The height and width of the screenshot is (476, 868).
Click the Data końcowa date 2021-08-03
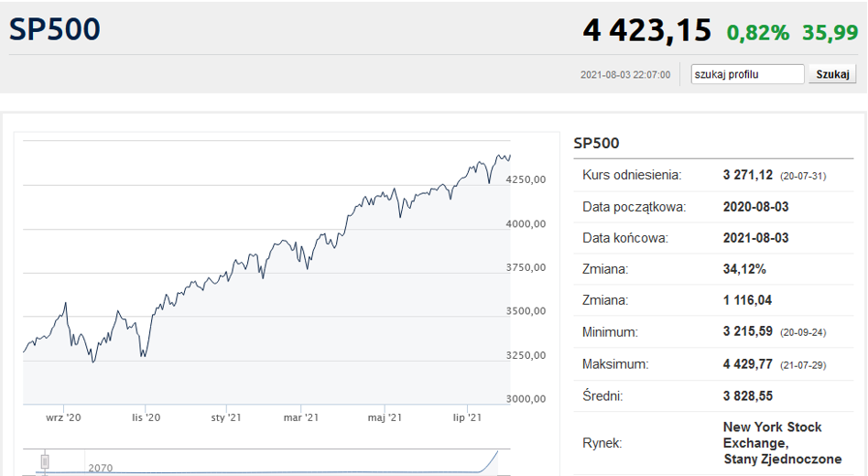[x=755, y=238]
